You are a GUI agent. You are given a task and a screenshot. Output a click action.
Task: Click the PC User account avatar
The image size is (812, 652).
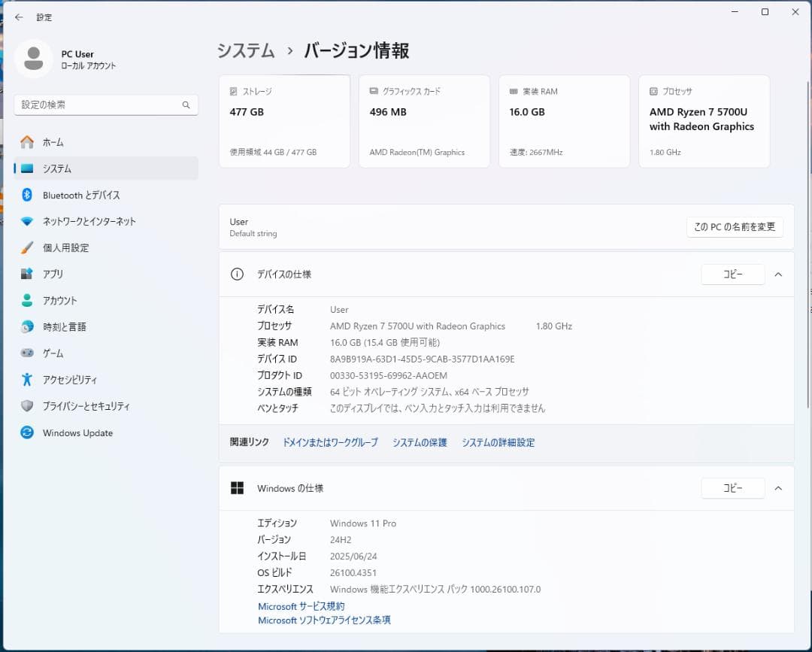34,57
